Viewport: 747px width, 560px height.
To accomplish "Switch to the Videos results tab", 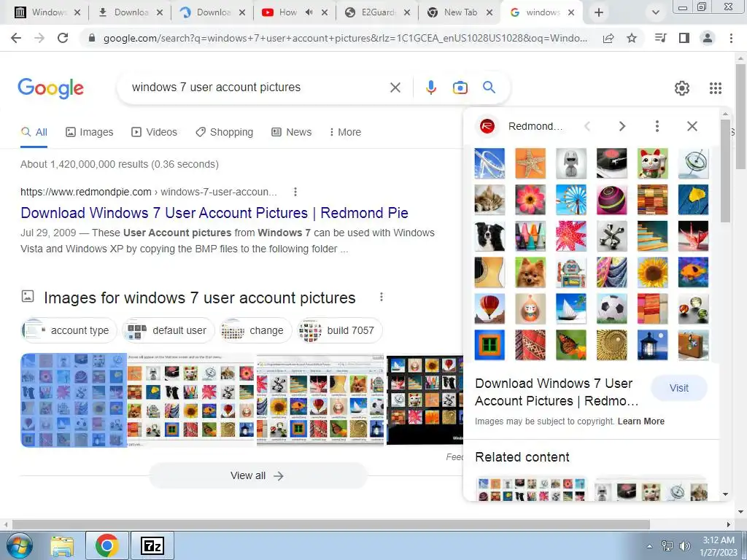I will point(155,133).
